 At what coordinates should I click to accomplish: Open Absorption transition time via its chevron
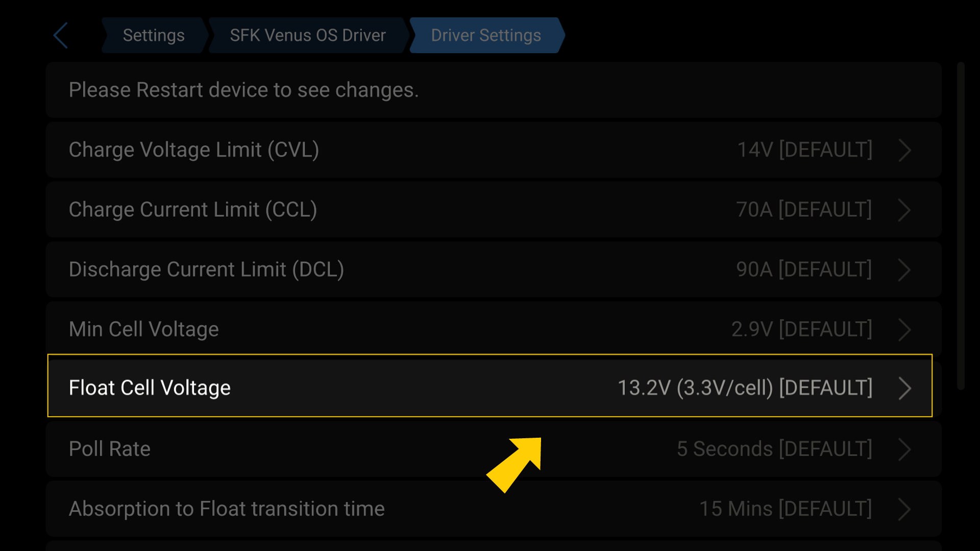(905, 509)
